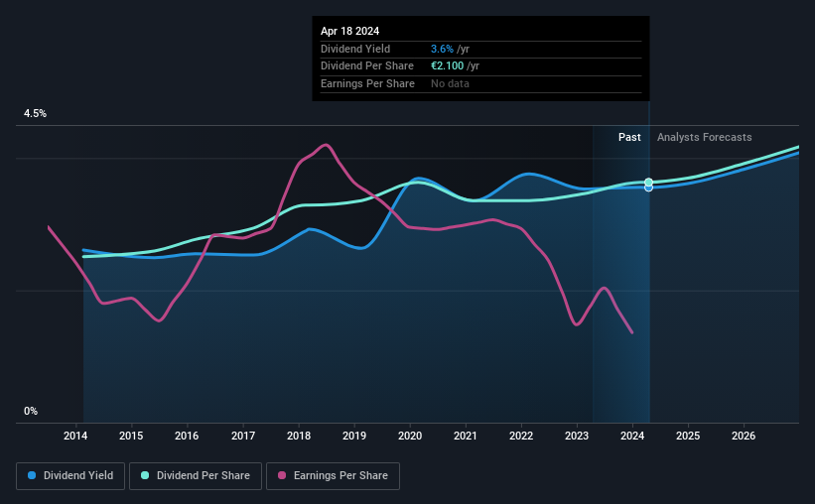The width and height of the screenshot is (815, 504).
Task: Click the 3.6% dividend yield value in tooltip
Action: coord(443,49)
